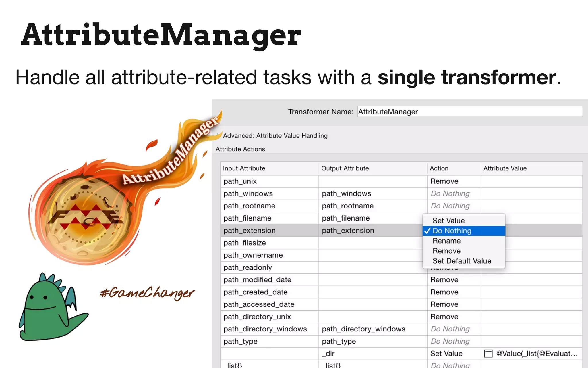Screen dimensions: 588x368
Task: Open Action cell 'Remove' for path_unix
Action: [454, 181]
